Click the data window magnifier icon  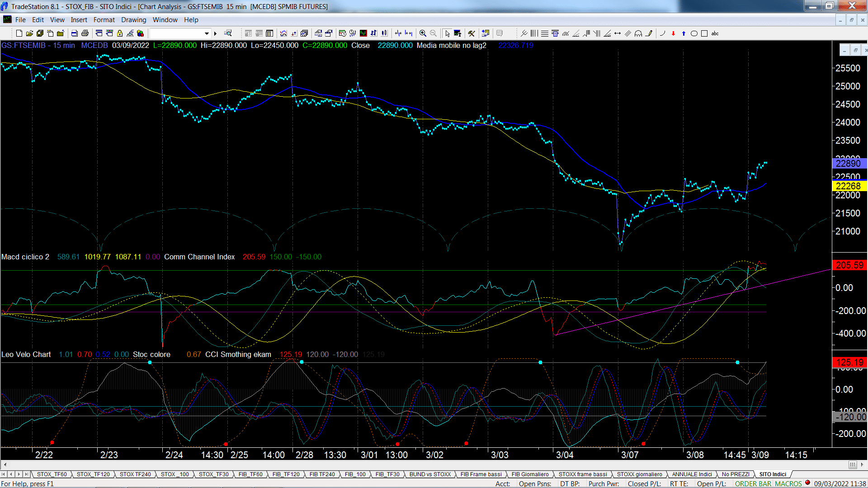pyautogui.click(x=228, y=33)
